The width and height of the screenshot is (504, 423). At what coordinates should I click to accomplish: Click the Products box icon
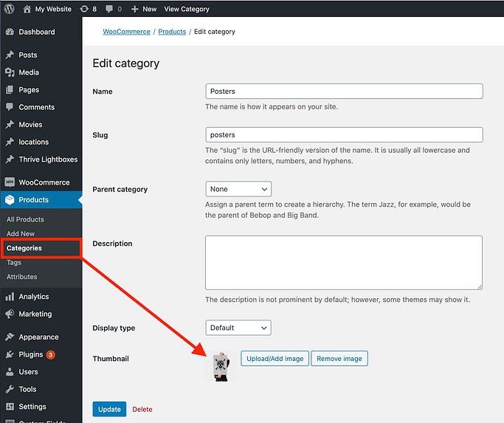coord(10,200)
